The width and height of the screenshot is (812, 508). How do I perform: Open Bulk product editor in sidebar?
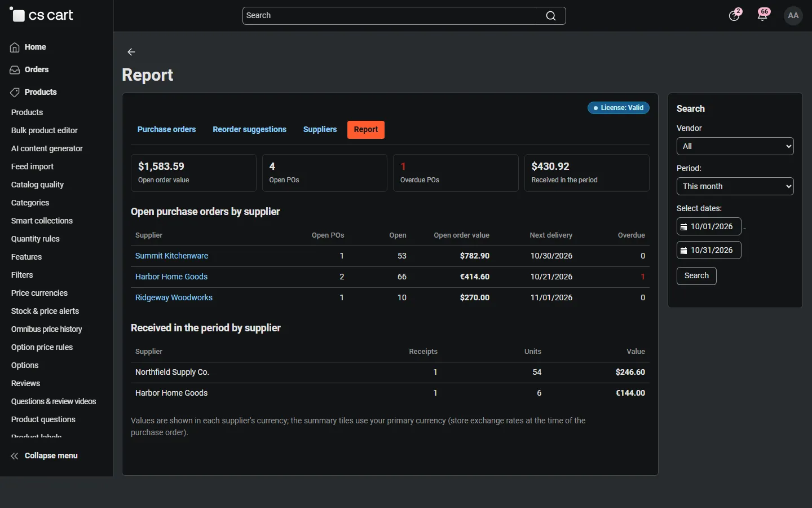coord(45,131)
